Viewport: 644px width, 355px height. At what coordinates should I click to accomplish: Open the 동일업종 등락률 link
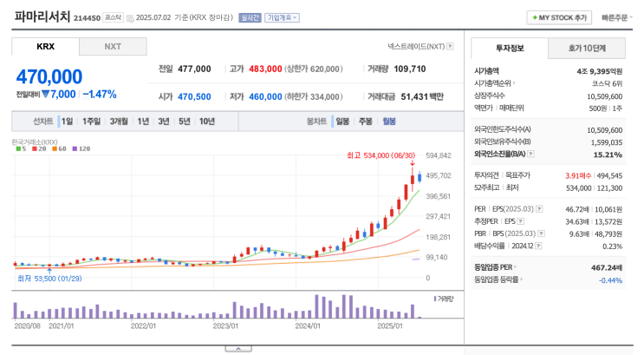[x=498, y=279]
